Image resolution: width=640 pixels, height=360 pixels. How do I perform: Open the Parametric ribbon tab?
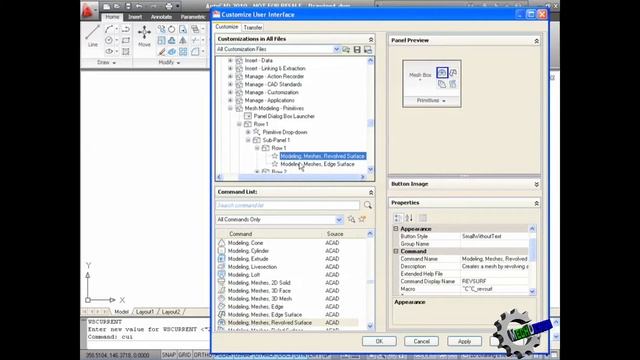pyautogui.click(x=193, y=17)
